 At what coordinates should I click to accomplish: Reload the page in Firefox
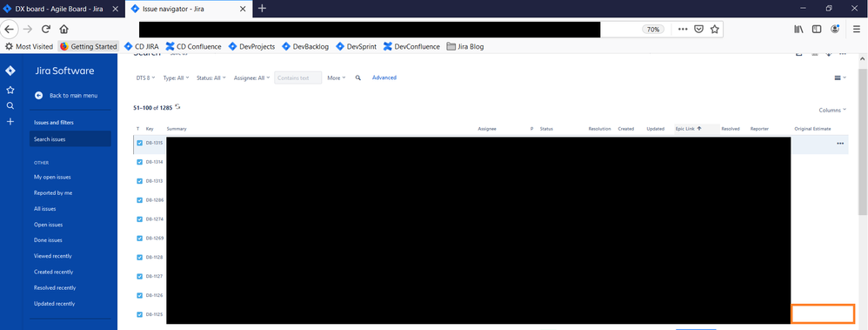46,30
